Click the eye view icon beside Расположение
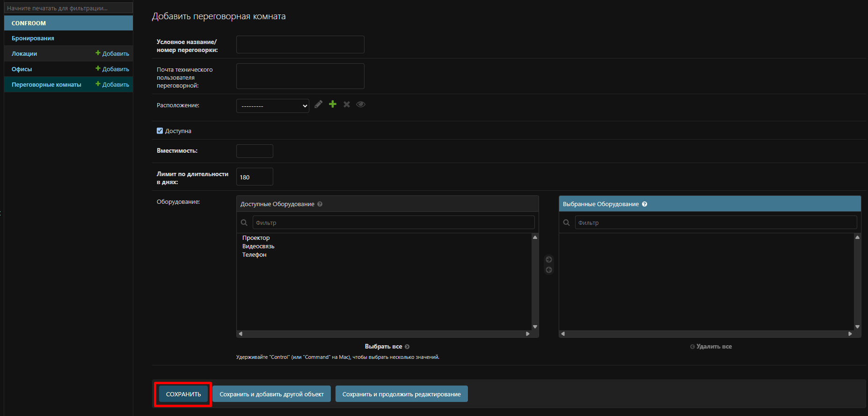This screenshot has height=416, width=868. click(361, 104)
